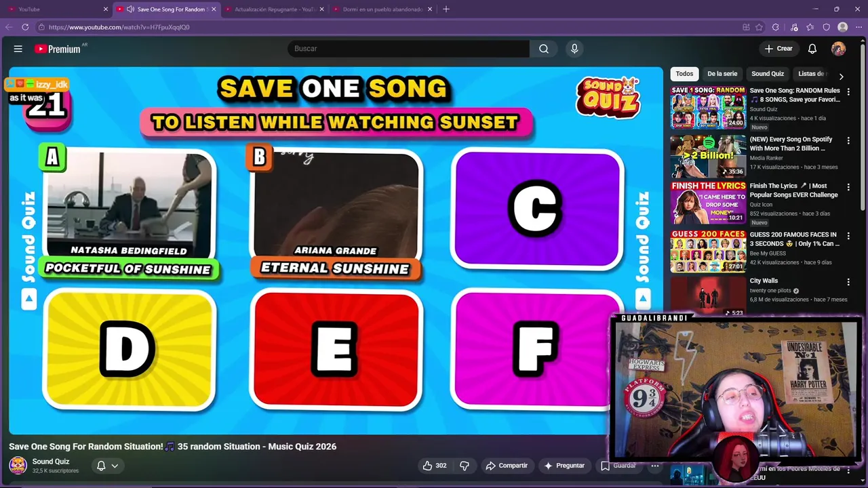This screenshot has width=868, height=488.
Task: Open YouTube notifications bell
Action: (812, 49)
